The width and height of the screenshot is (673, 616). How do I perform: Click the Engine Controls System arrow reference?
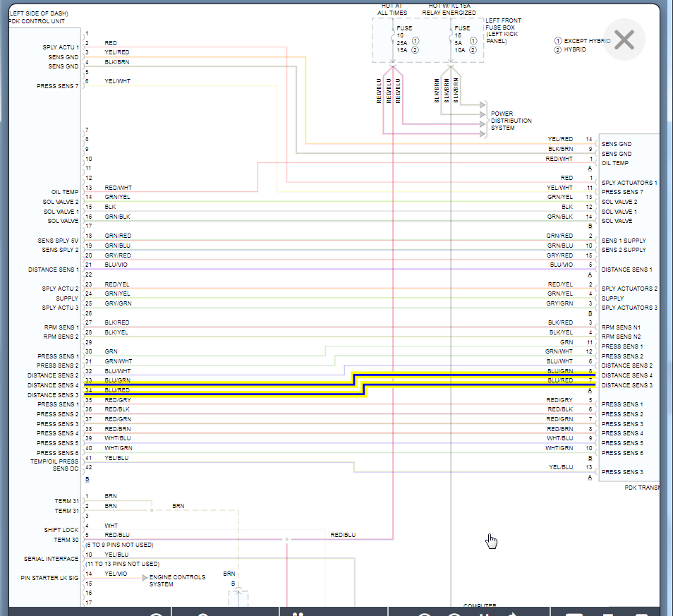pyautogui.click(x=145, y=578)
